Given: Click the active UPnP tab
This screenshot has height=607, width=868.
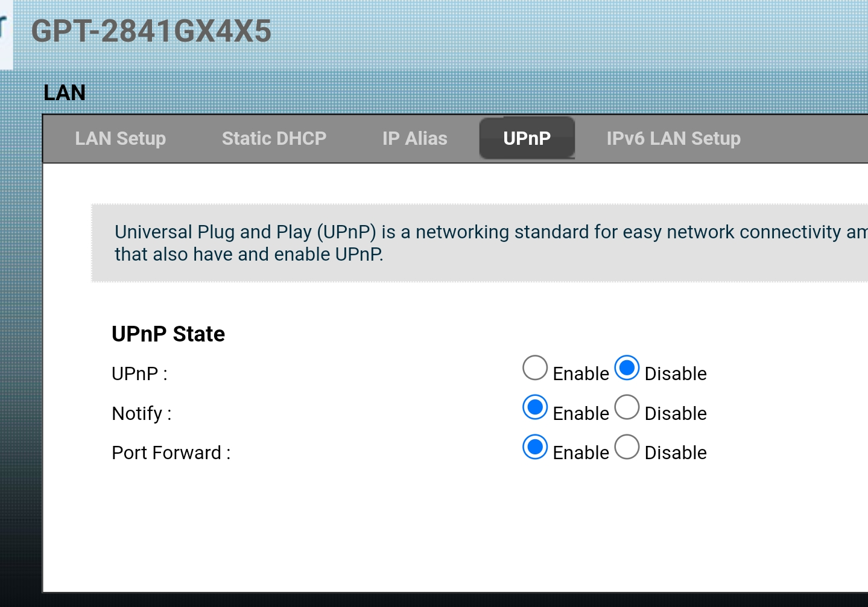Looking at the screenshot, I should pyautogui.click(x=527, y=138).
